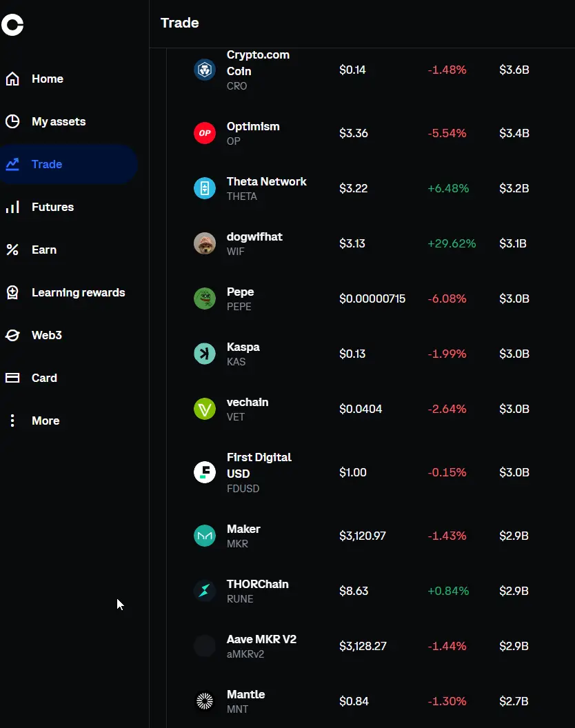Click the Web3 sidebar icon
The image size is (575, 728).
12,335
